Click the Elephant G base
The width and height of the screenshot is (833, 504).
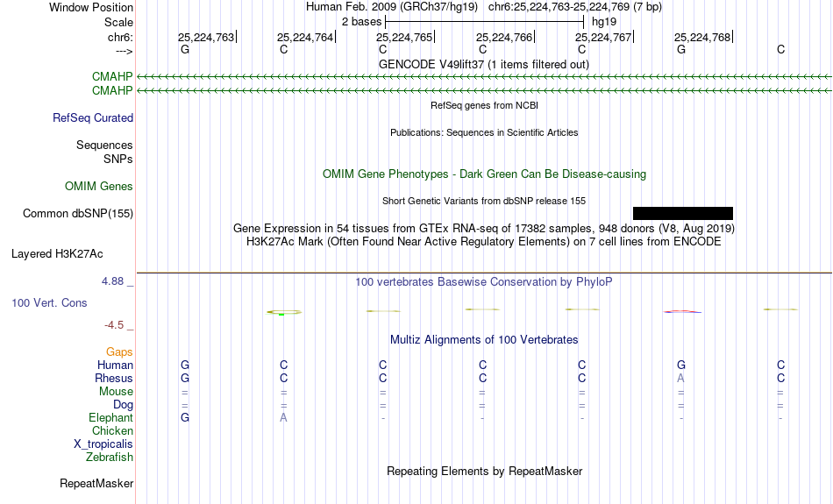pyautogui.click(x=185, y=418)
